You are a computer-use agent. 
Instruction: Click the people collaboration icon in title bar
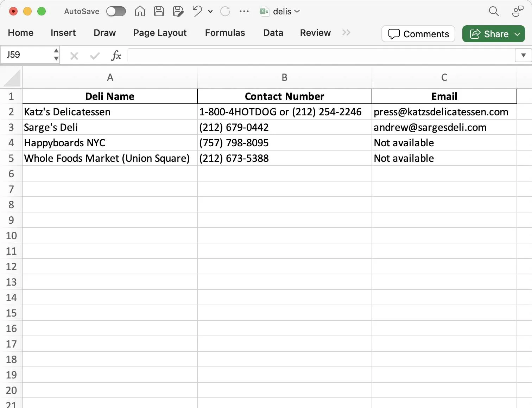click(x=518, y=11)
